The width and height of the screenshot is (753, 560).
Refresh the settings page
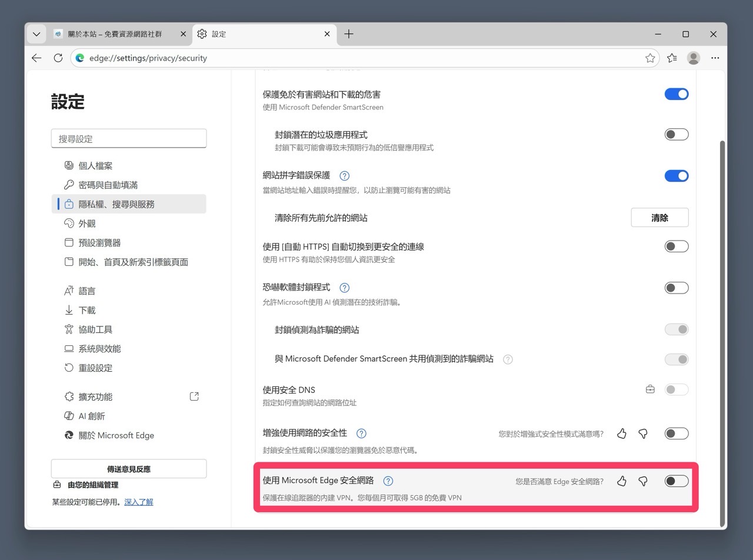(58, 58)
